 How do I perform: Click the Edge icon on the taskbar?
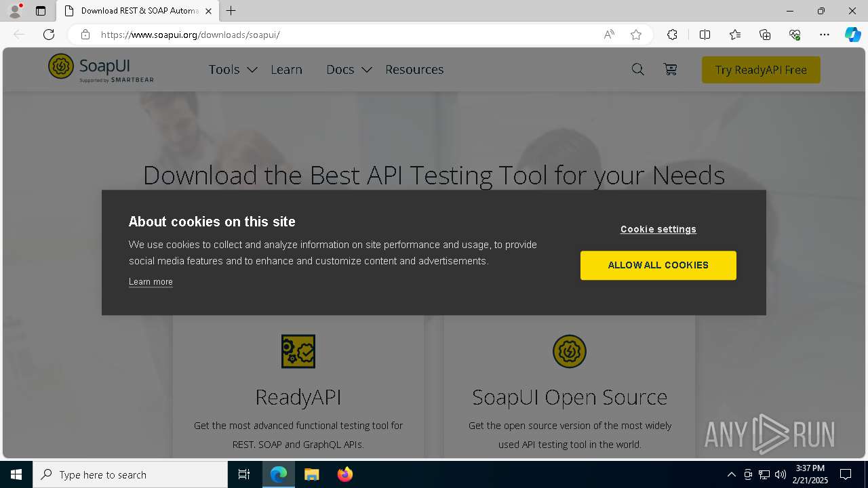point(279,474)
